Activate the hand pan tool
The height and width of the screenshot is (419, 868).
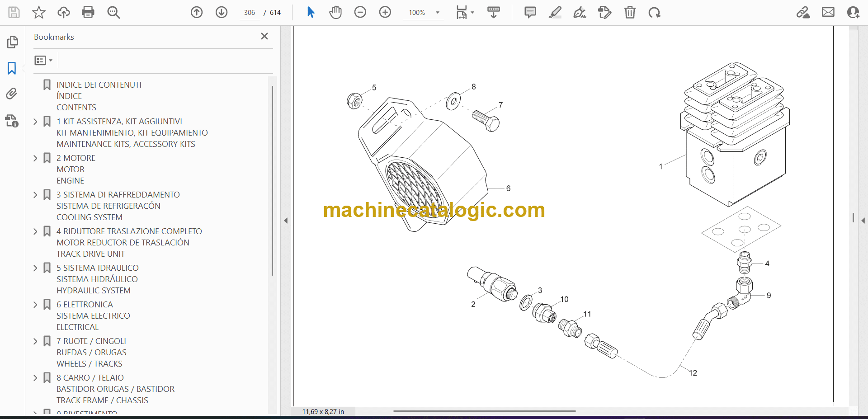pyautogui.click(x=335, y=12)
